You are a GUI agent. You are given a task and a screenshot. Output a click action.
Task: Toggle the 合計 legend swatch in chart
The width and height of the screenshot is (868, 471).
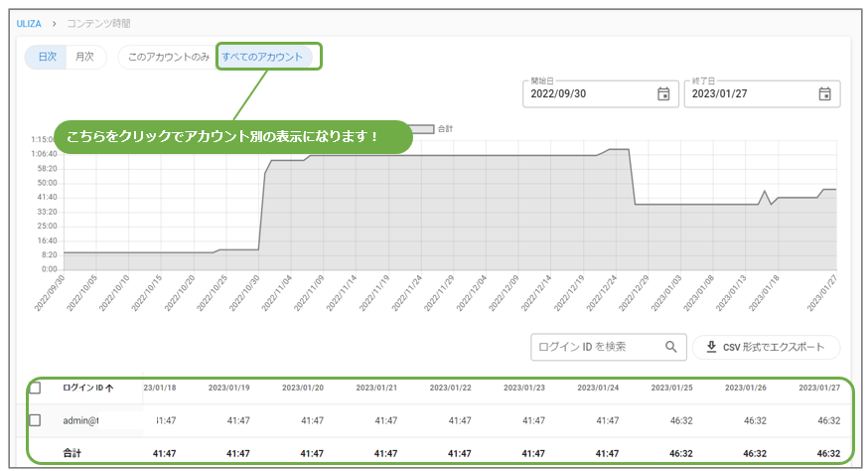421,129
